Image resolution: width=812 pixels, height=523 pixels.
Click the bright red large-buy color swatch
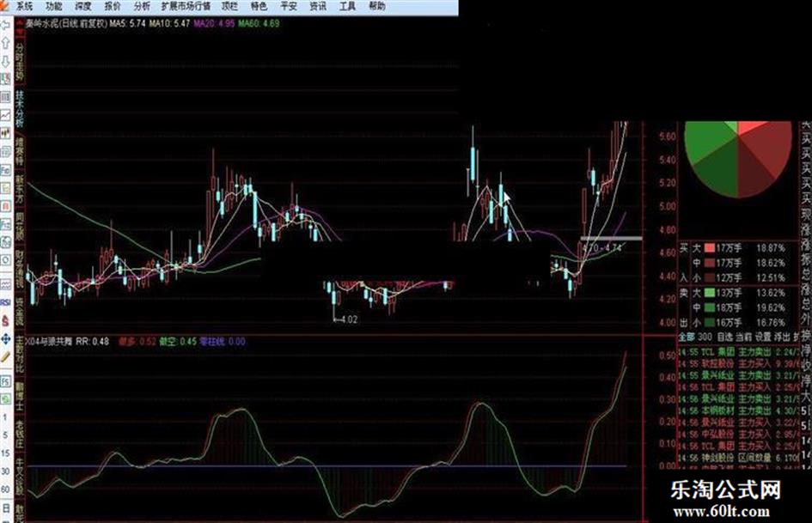[710, 248]
